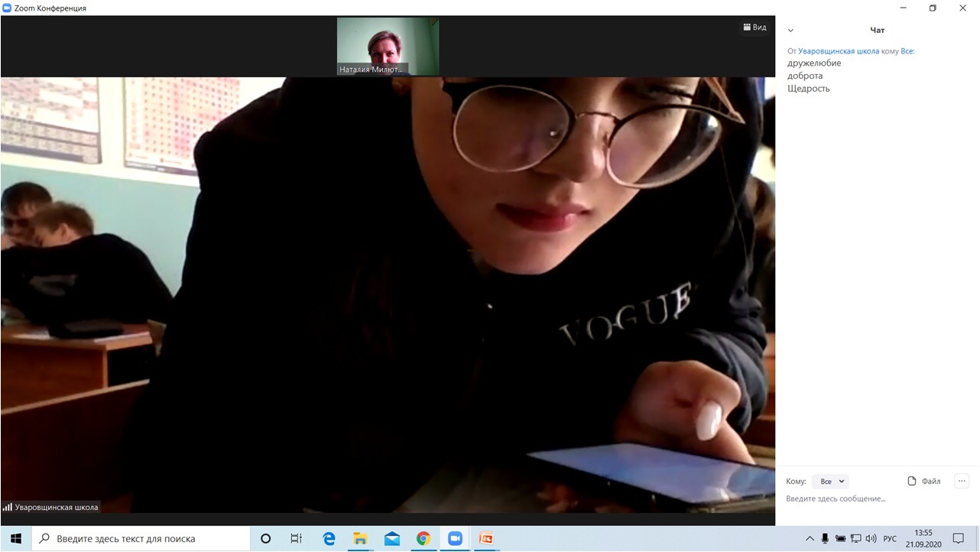
Task: Open the volume control in system tray
Action: coord(871,539)
